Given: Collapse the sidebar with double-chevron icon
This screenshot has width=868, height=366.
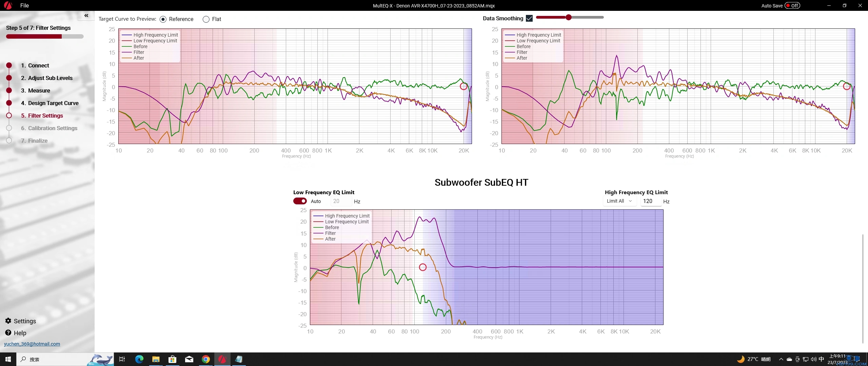Looking at the screenshot, I should (x=86, y=16).
